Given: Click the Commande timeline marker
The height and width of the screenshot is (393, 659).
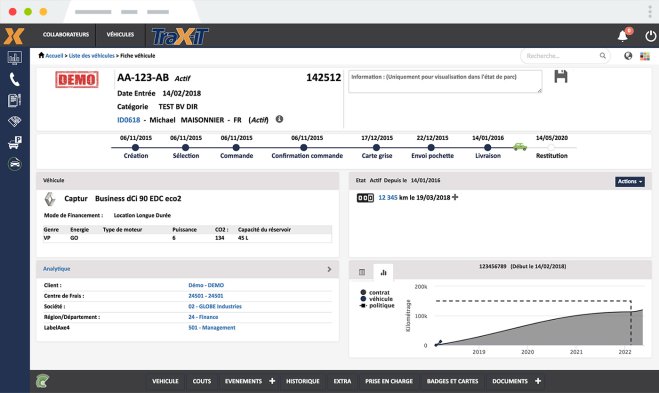Looking at the screenshot, I should 236,148.
